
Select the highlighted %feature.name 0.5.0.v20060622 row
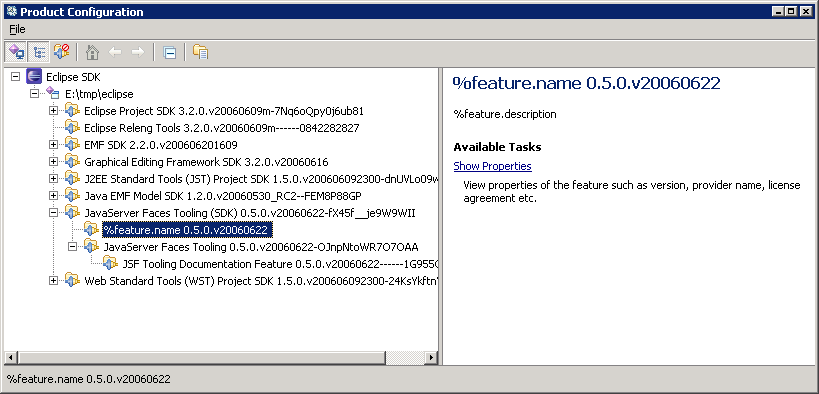click(188, 230)
